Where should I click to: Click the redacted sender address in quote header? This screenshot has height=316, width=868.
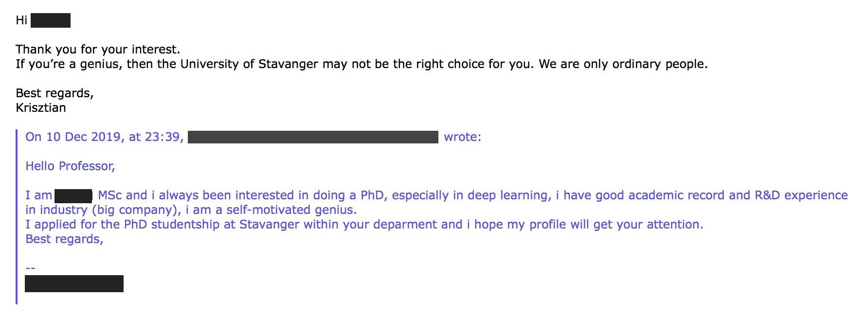313,137
